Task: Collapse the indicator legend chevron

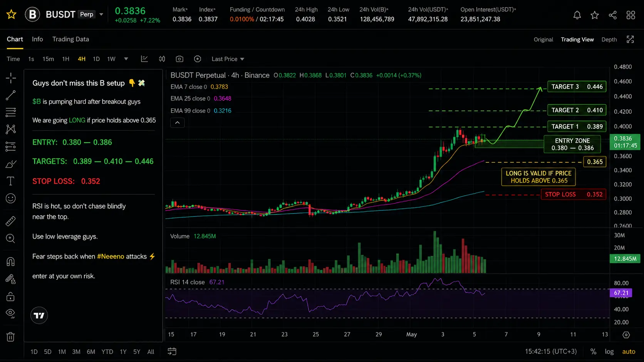Action: [178, 123]
